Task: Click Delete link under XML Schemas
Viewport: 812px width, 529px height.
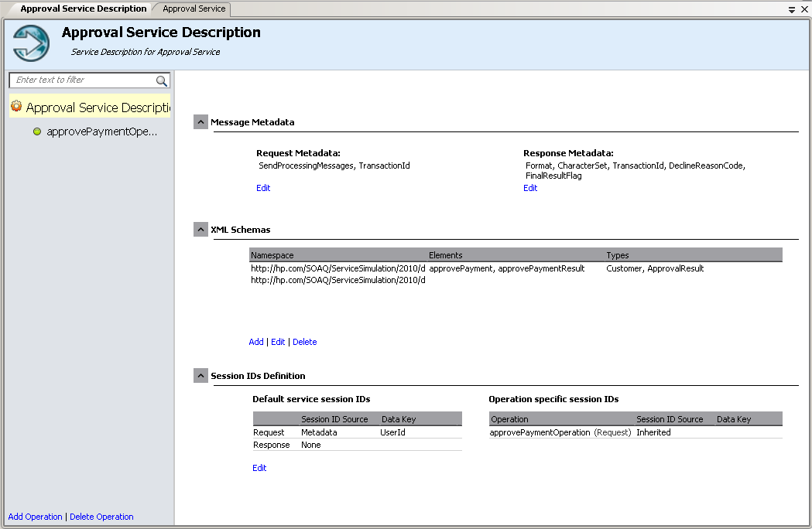Action: 304,342
